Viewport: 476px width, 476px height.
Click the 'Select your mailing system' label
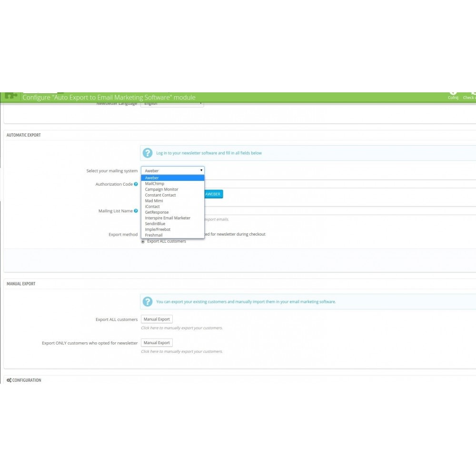pyautogui.click(x=112, y=171)
